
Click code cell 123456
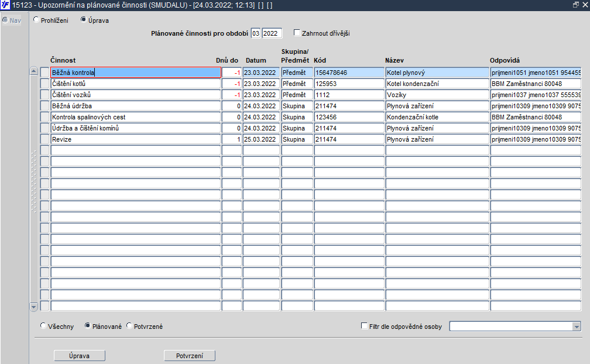point(349,117)
